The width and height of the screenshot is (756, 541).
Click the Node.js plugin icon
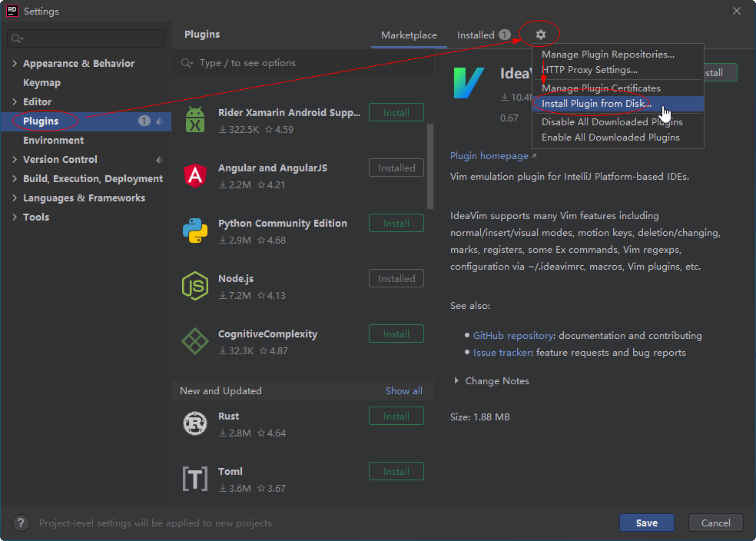coord(195,286)
